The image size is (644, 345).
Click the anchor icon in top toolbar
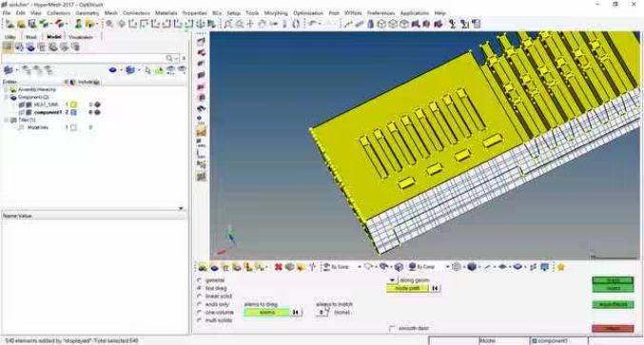[x=201, y=24]
